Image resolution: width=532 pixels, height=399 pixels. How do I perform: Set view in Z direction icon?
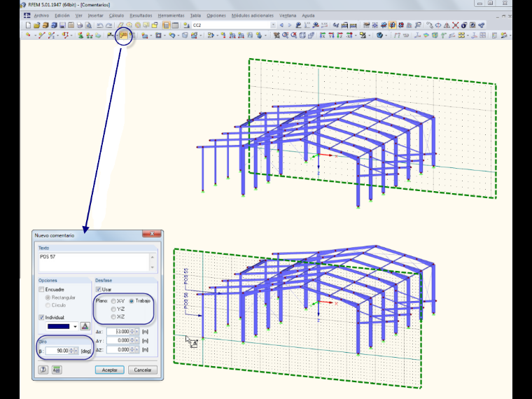339,35
